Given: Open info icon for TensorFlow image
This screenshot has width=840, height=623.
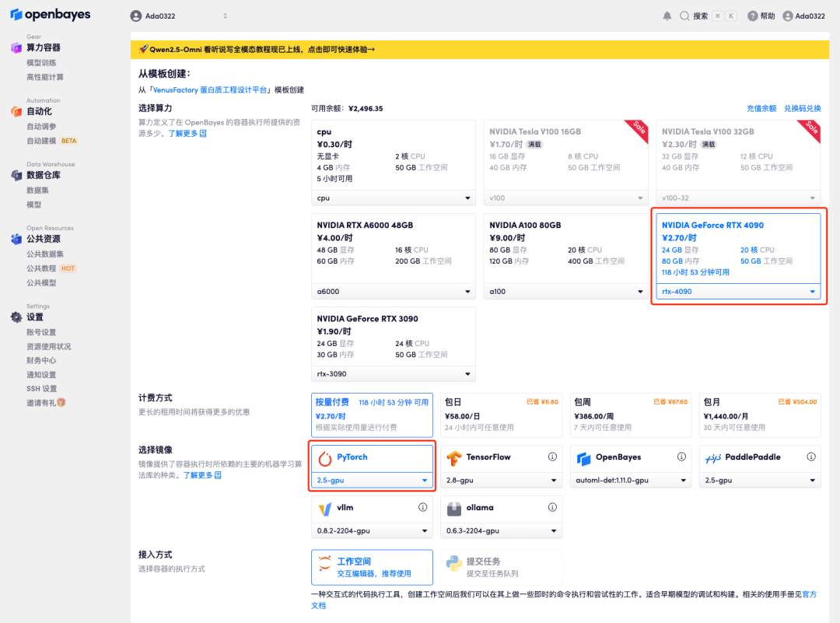Looking at the screenshot, I should tap(552, 457).
